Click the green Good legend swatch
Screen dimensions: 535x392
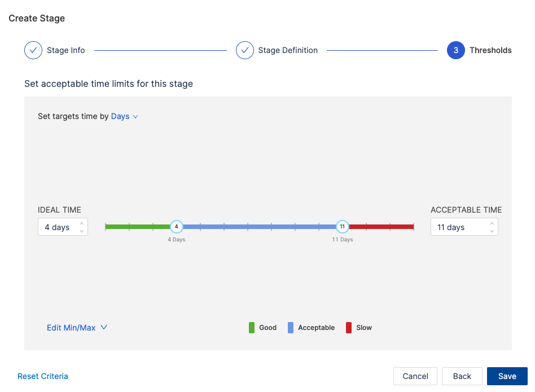pyautogui.click(x=252, y=328)
